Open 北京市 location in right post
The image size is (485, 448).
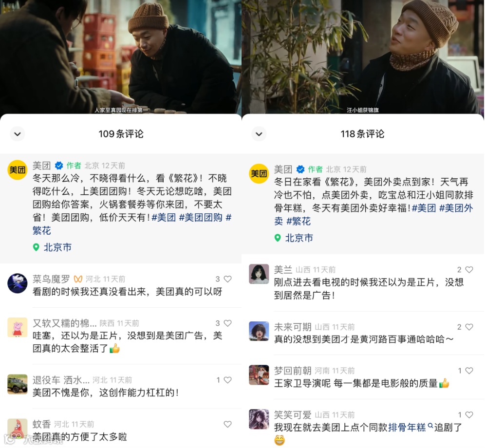point(294,238)
